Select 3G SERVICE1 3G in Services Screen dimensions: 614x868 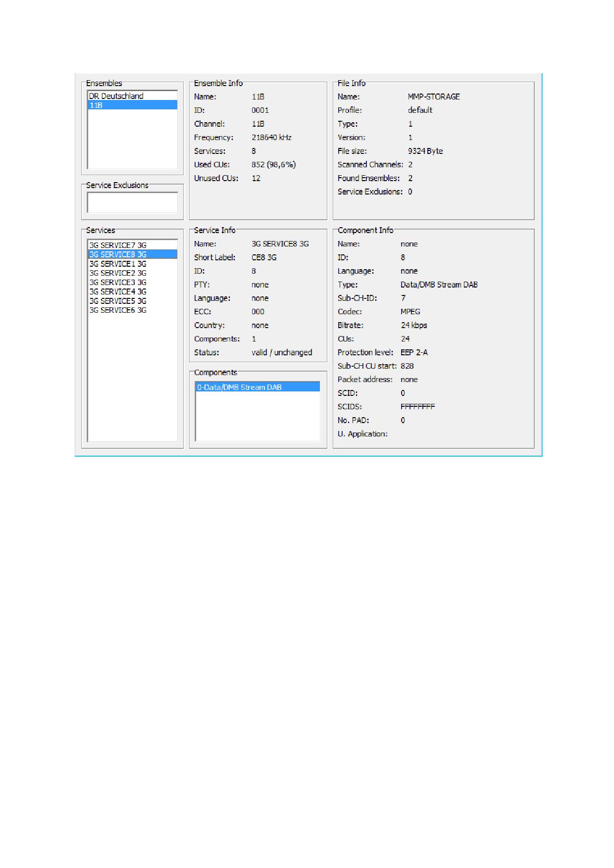point(118,264)
